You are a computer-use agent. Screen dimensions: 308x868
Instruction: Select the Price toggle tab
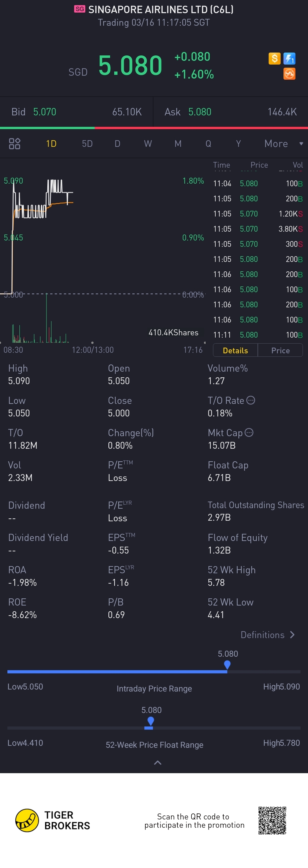(x=280, y=350)
